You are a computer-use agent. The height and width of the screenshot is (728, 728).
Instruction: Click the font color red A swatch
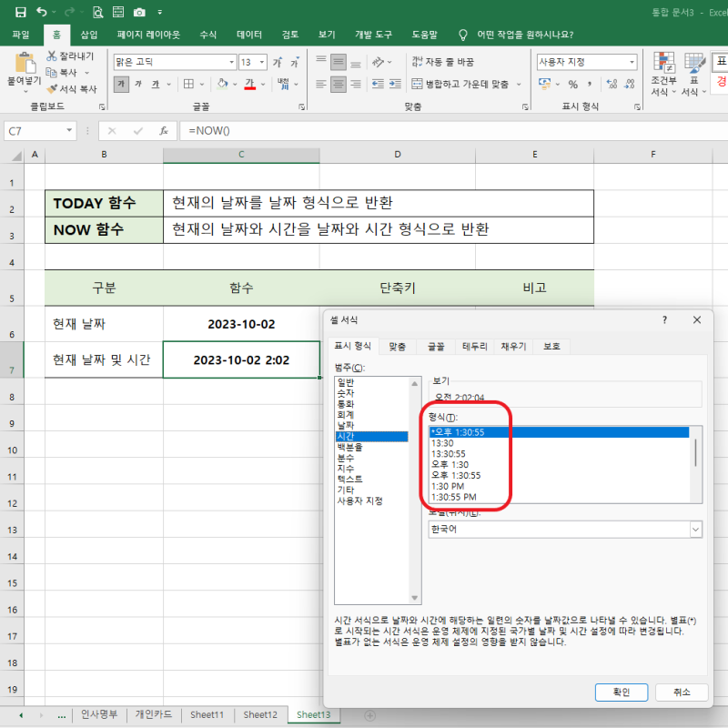[x=249, y=84]
